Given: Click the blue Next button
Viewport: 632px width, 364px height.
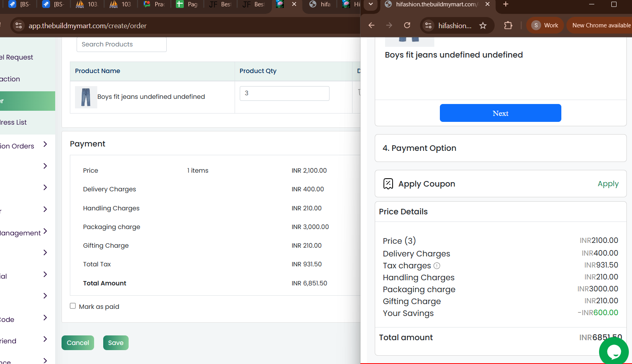Looking at the screenshot, I should pos(501,113).
